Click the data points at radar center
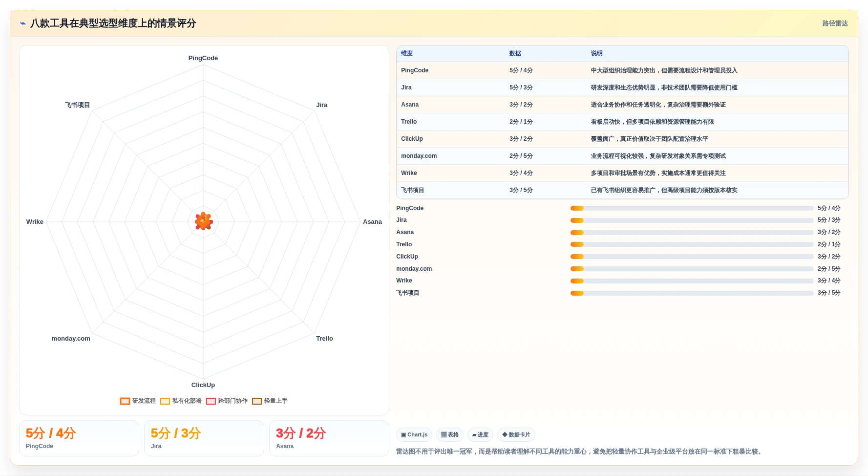Viewport: 868px width, 476px height. click(x=204, y=221)
